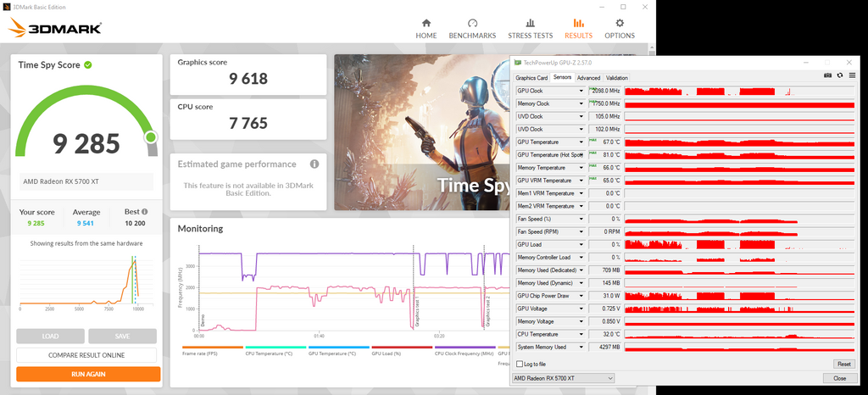This screenshot has width=868, height=395.
Task: Open the Mem1 VRM Temperature sensor dropdown
Action: [581, 193]
